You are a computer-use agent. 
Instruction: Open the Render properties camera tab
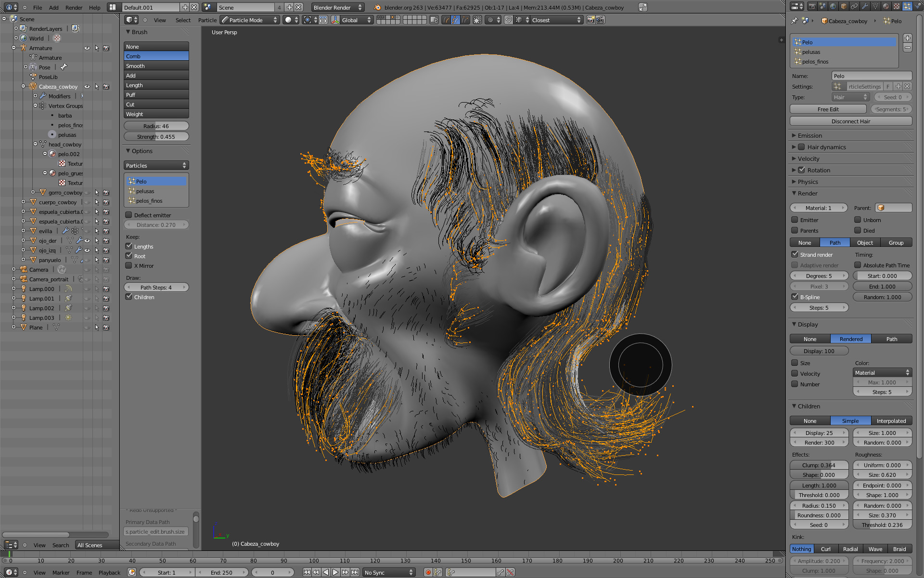coord(812,6)
